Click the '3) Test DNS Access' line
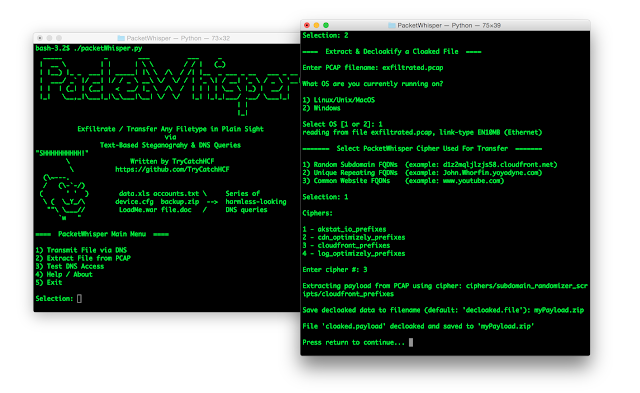The image size is (640, 393). (70, 266)
